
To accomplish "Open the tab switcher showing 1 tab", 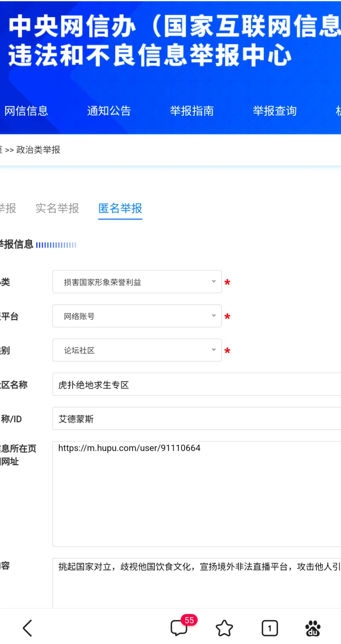I will 269,628.
